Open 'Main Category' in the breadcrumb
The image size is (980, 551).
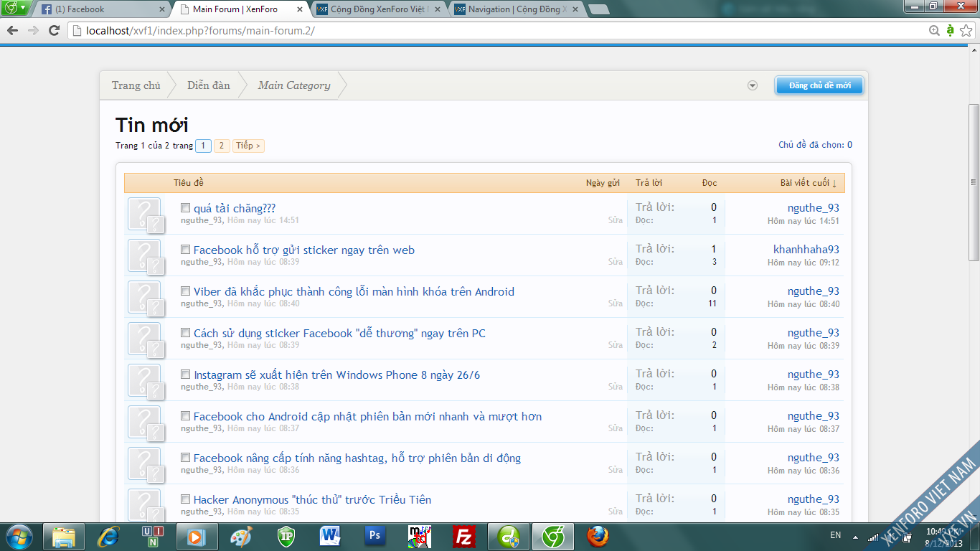pos(294,85)
